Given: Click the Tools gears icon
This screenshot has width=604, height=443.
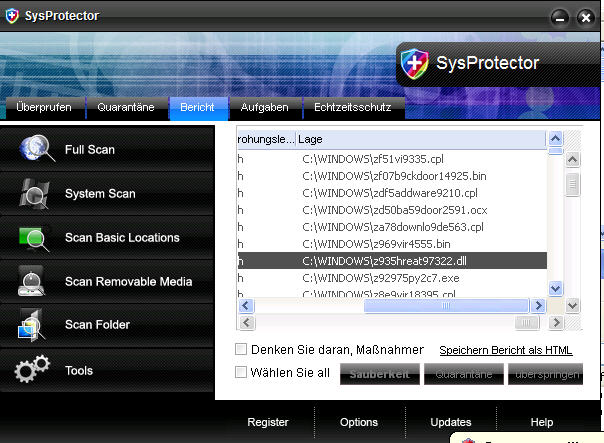Looking at the screenshot, I should [x=32, y=369].
